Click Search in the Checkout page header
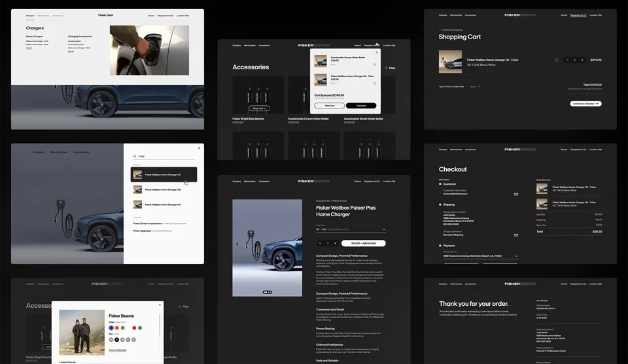Screen dimensions: 628x364 tap(564, 150)
